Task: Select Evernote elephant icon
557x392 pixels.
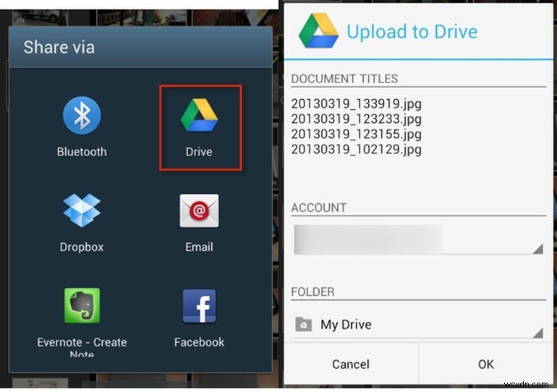Action: [82, 305]
